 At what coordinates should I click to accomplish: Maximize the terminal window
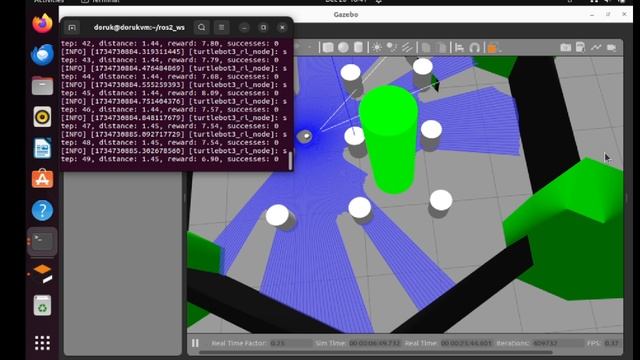263,28
